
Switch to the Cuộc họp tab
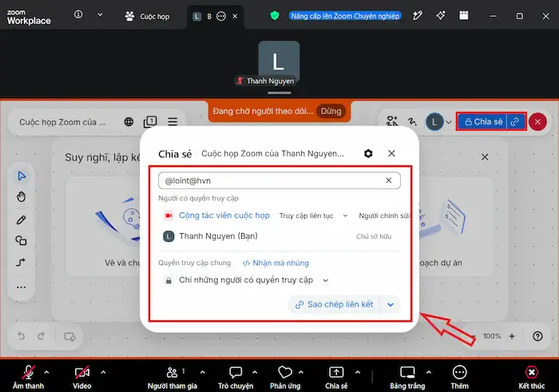pos(147,16)
